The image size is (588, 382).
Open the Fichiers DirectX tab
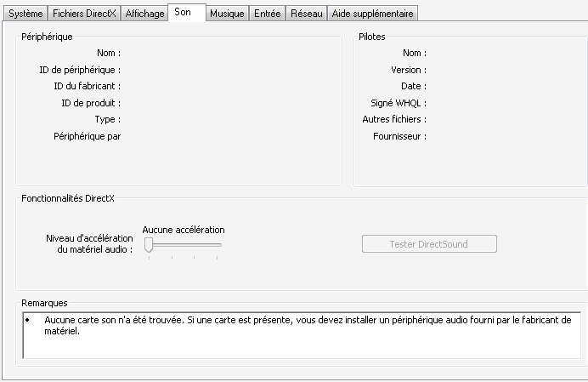click(x=84, y=14)
